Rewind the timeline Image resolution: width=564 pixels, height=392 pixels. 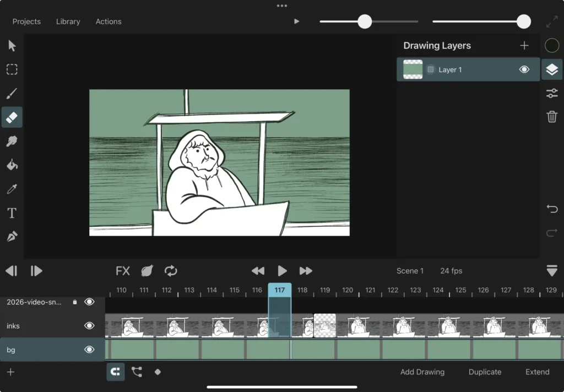[258, 271]
